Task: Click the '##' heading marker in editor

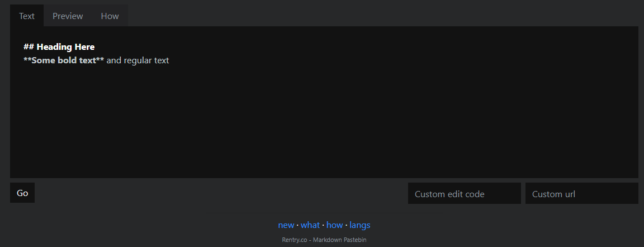Action: 29,47
